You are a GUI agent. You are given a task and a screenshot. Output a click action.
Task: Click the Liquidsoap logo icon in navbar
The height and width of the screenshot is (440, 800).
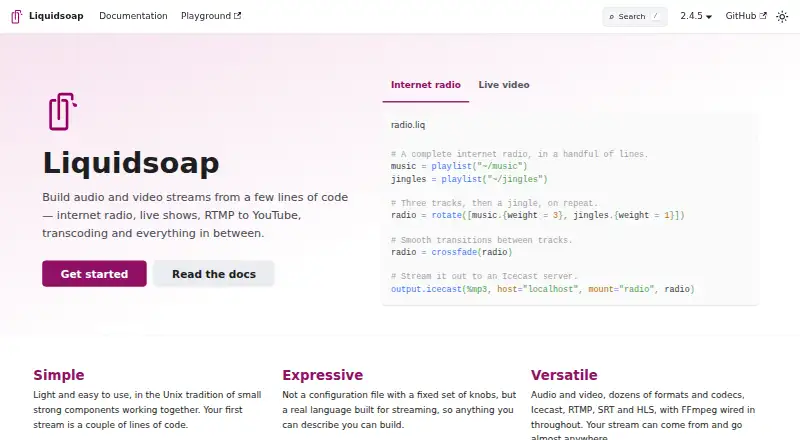tap(17, 16)
